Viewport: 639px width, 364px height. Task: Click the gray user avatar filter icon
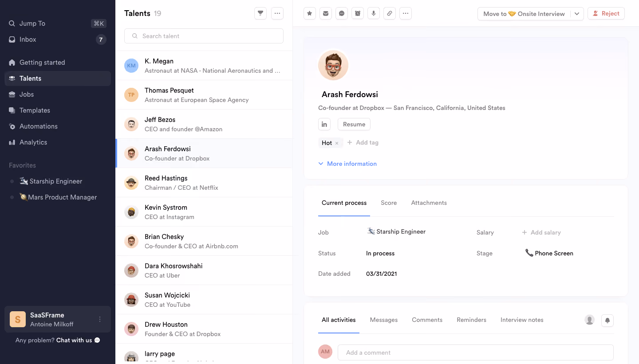tap(590, 320)
